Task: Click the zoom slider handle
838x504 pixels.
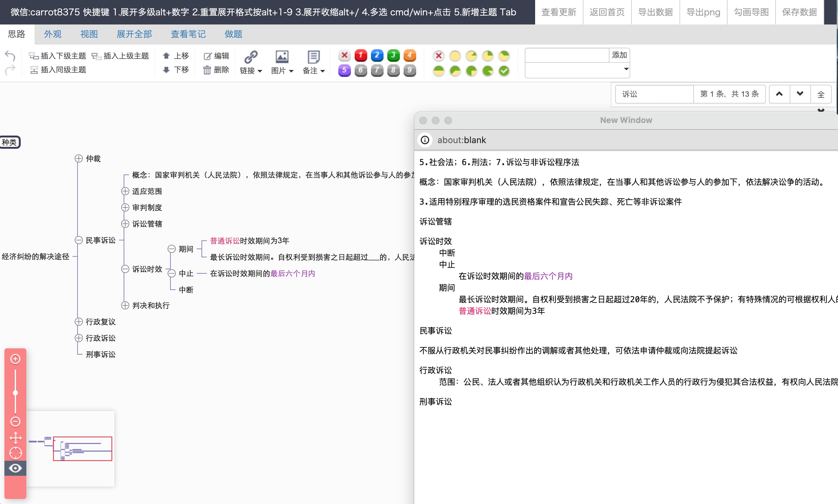Action: click(x=15, y=393)
